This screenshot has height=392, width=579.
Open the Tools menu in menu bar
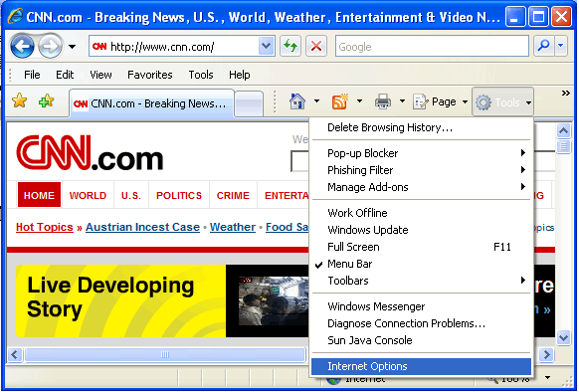[201, 75]
